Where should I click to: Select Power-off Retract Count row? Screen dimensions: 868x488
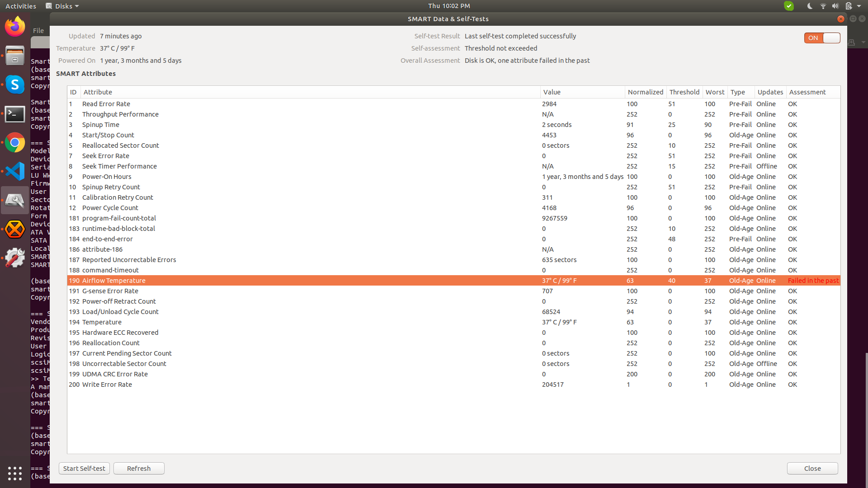tap(454, 301)
